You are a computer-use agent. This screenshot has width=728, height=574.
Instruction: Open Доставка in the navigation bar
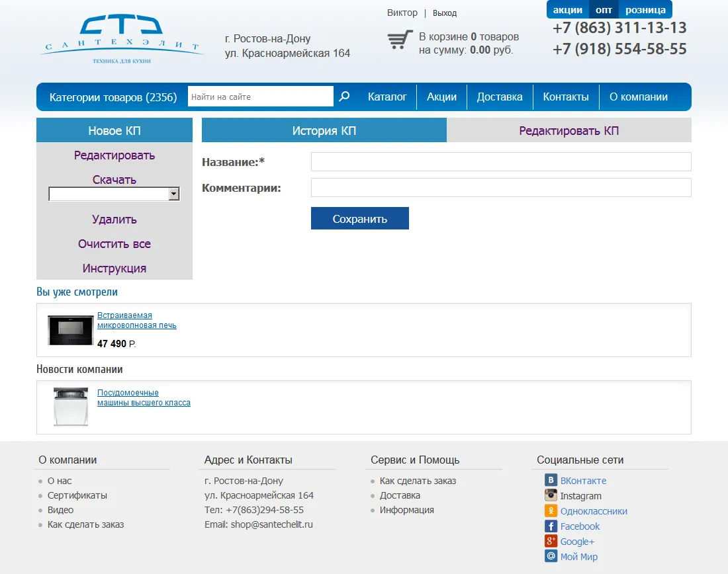click(x=500, y=97)
